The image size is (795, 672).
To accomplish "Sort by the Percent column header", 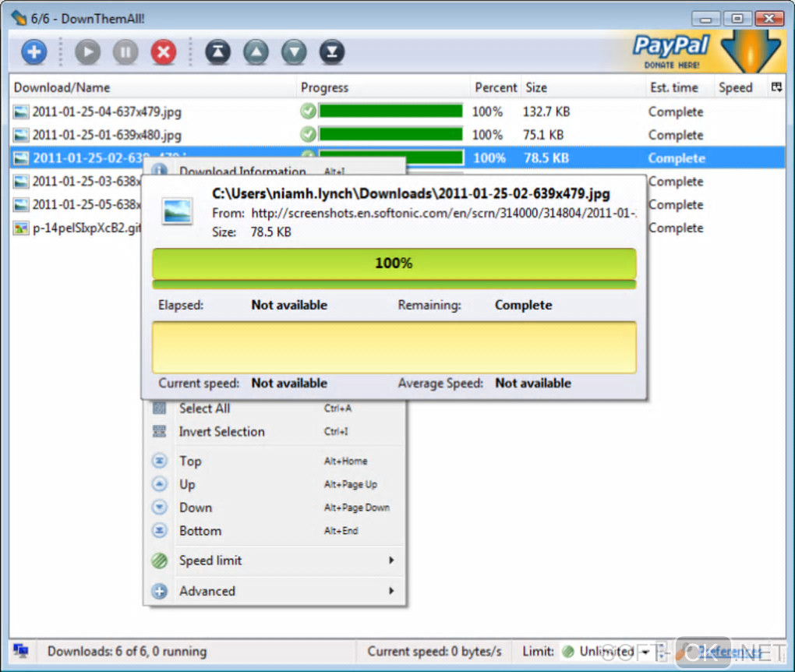I will pyautogui.click(x=496, y=87).
